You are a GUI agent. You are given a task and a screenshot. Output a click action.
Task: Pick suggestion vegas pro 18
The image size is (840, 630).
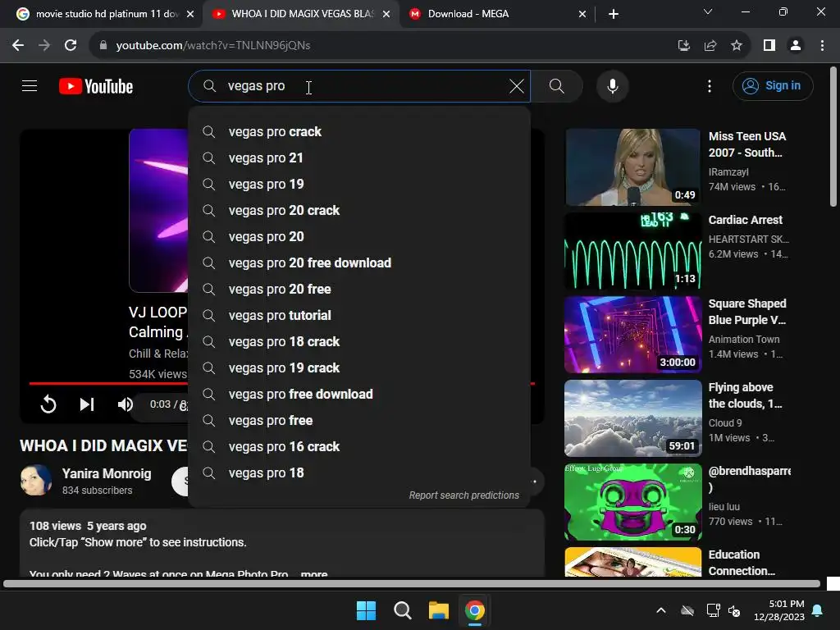[359, 473]
